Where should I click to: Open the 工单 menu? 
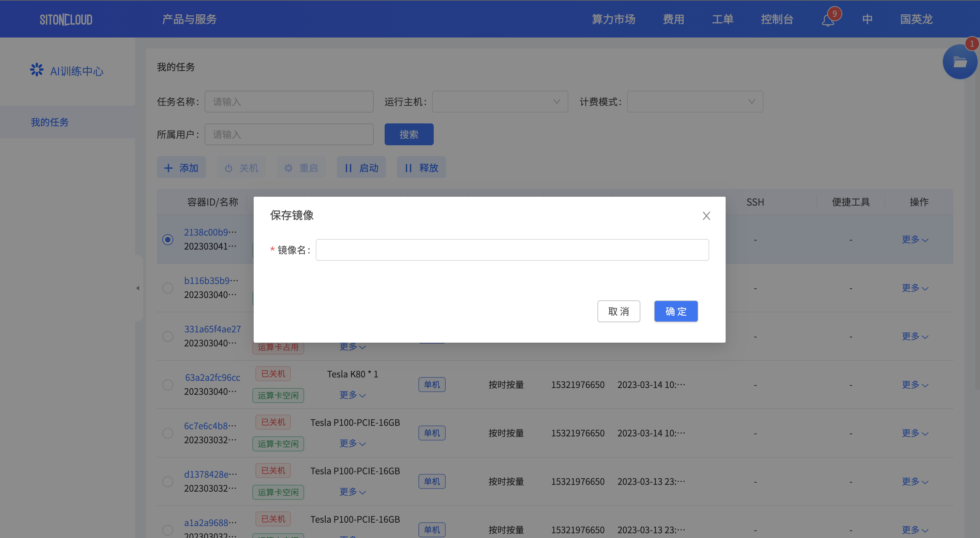(723, 19)
